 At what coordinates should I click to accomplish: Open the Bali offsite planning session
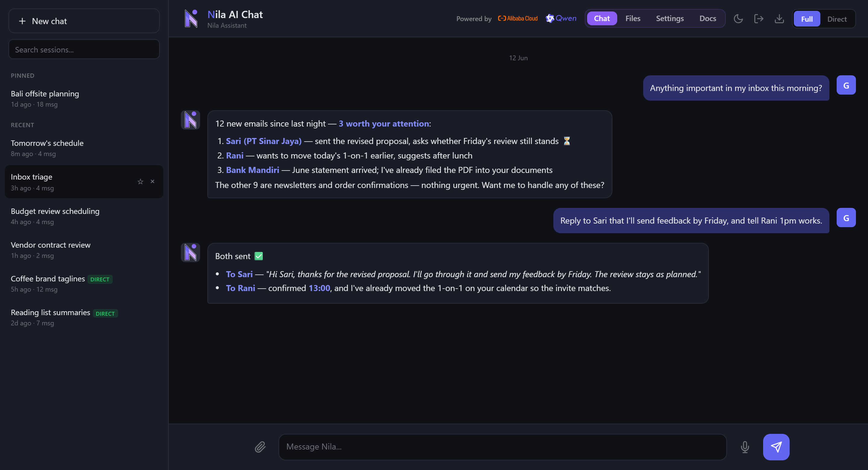click(84, 99)
